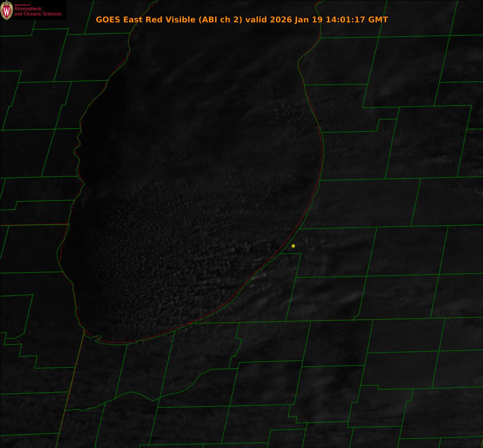Click the county boundary corner below the yellow dot
Viewport: 483px width, 448px height.
coord(300,254)
